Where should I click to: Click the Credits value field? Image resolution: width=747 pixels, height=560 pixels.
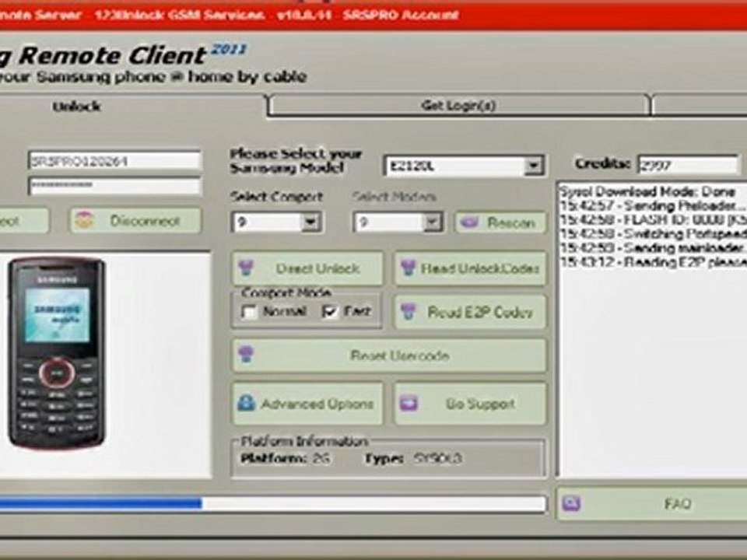click(689, 165)
